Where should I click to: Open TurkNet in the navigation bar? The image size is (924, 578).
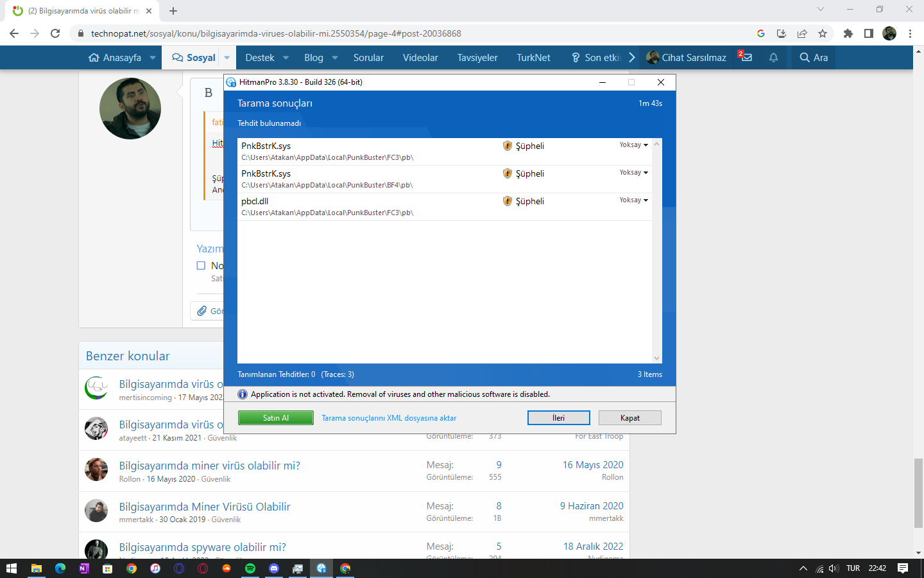[x=533, y=58]
